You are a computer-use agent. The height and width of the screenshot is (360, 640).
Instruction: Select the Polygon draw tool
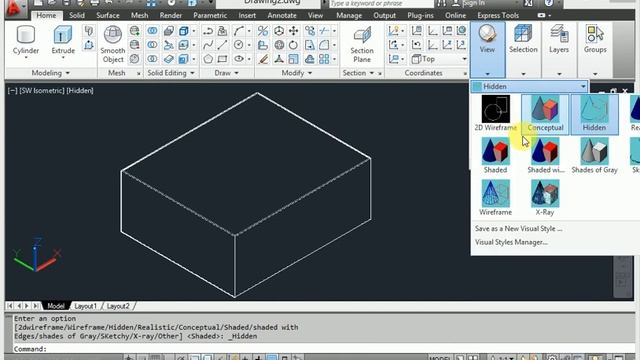coord(208,59)
